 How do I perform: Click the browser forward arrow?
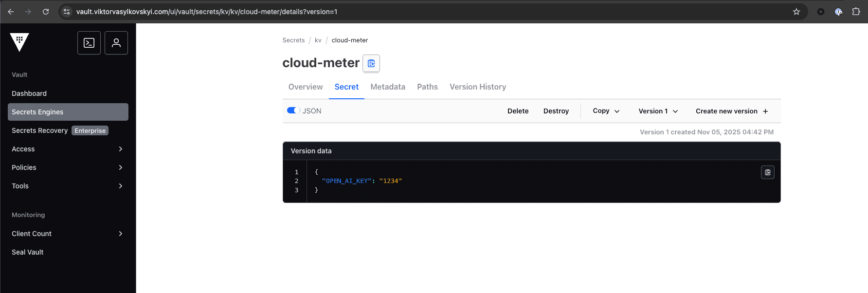click(x=28, y=12)
